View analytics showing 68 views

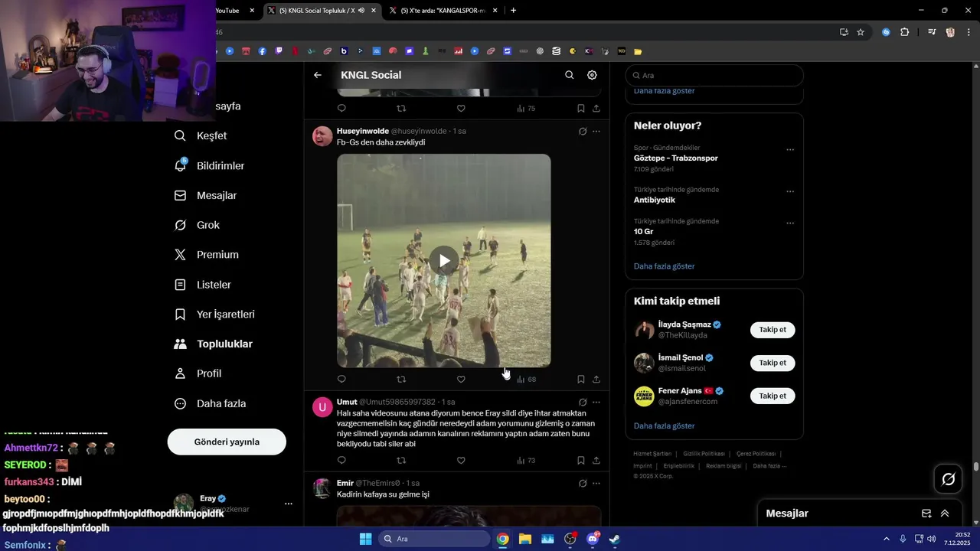(526, 379)
